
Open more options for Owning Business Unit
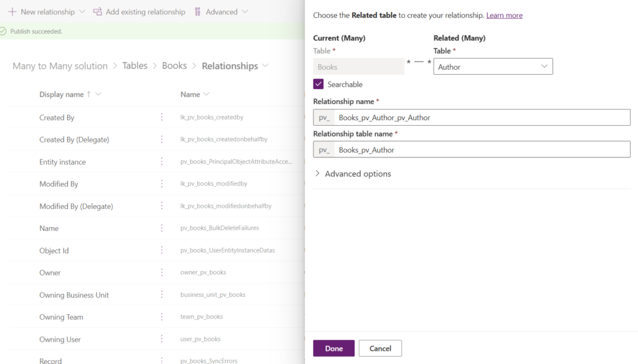pos(161,294)
